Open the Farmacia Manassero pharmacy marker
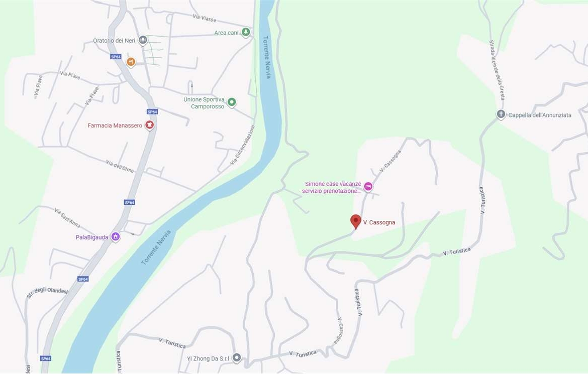Image resolution: width=588 pixels, height=374 pixels. [150, 125]
